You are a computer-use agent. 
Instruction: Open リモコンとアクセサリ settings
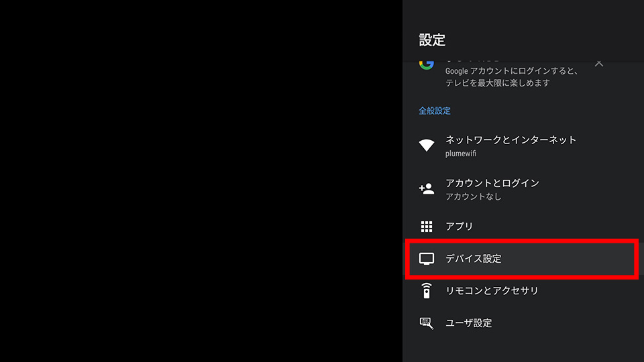(x=523, y=290)
